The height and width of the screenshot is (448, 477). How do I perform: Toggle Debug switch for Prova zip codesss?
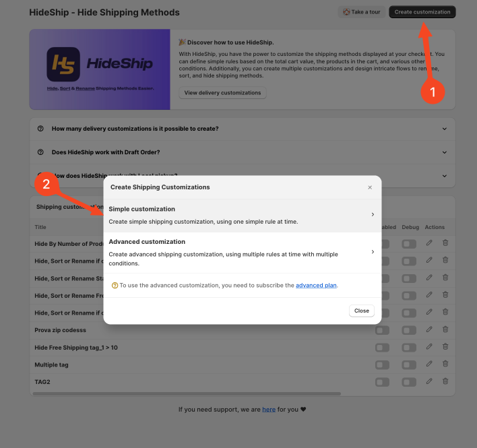409,331
